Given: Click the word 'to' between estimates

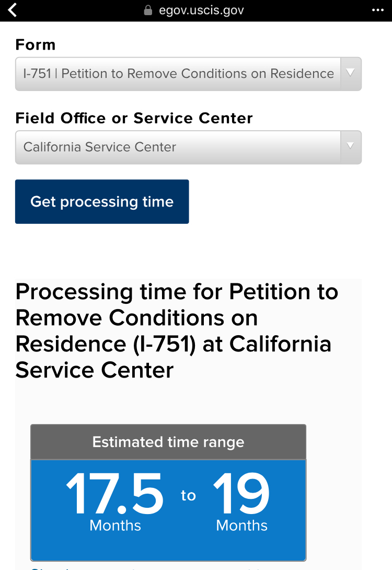Looking at the screenshot, I should point(188,495).
